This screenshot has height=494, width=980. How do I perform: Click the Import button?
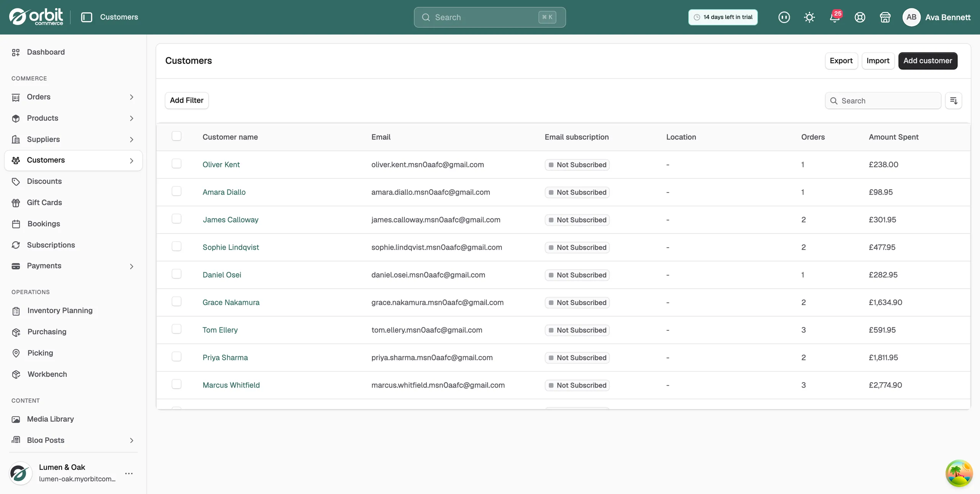878,61
